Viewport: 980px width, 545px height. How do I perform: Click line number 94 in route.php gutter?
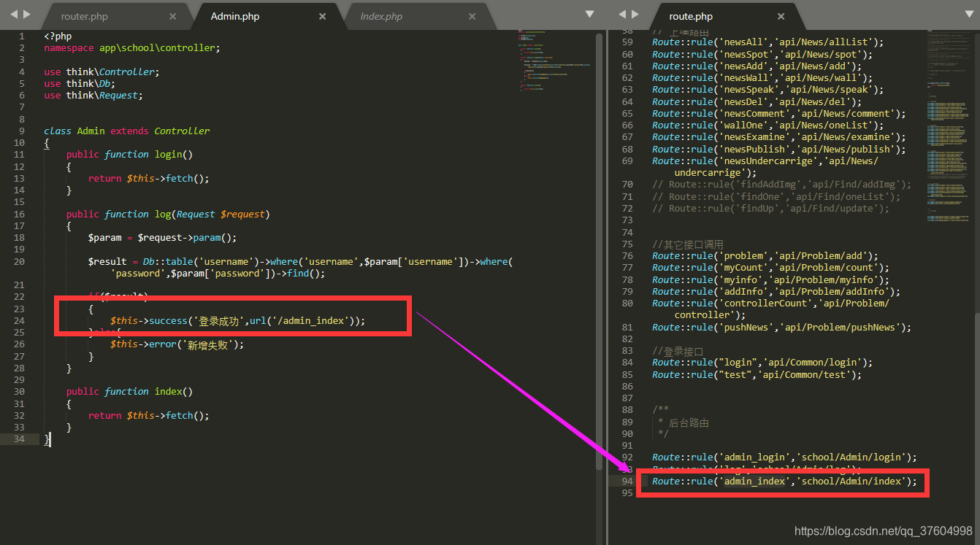point(627,481)
